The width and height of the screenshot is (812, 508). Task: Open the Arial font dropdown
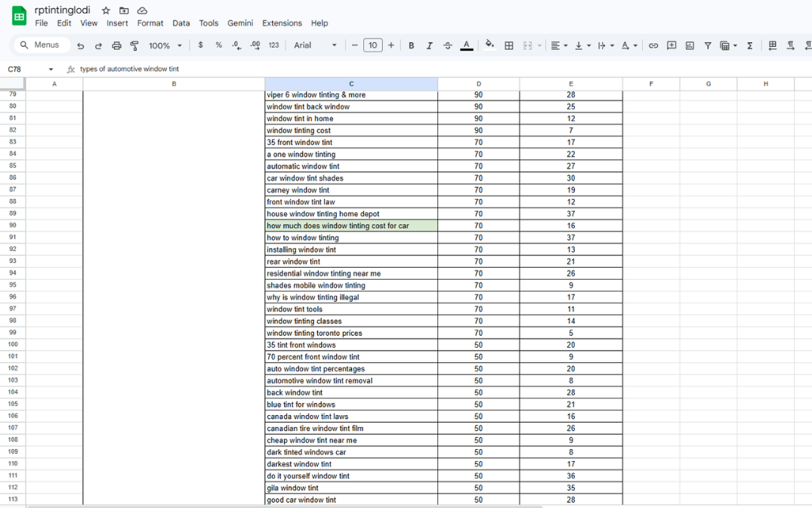coord(316,45)
